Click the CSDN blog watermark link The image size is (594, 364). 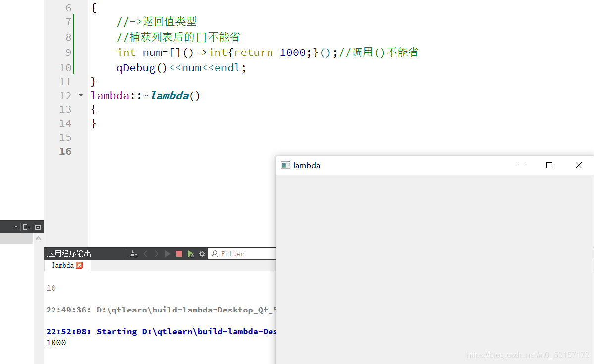coord(529,355)
